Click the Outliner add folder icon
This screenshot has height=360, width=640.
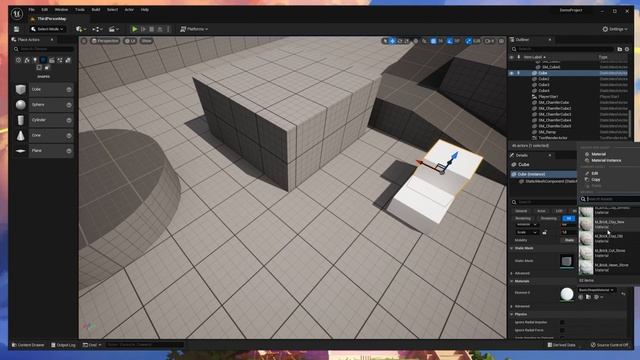[x=620, y=49]
